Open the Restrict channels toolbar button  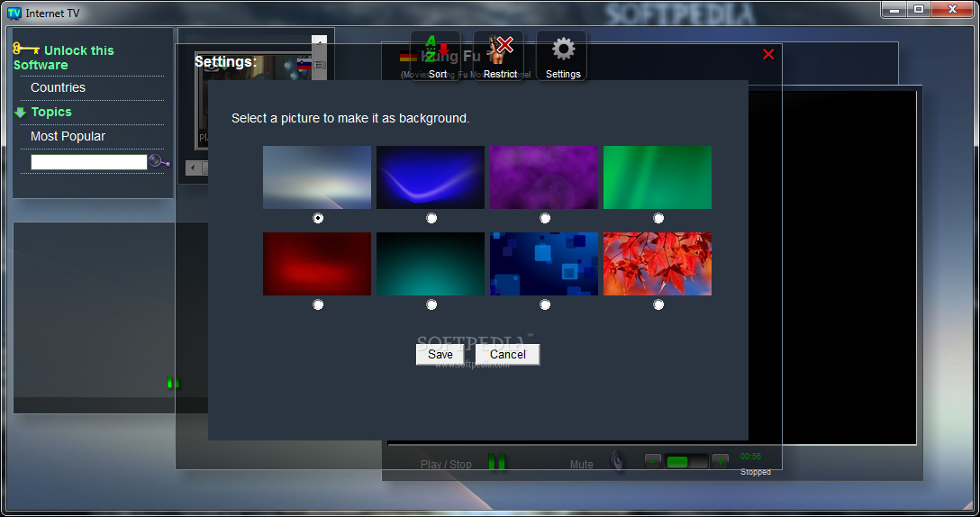click(x=499, y=56)
